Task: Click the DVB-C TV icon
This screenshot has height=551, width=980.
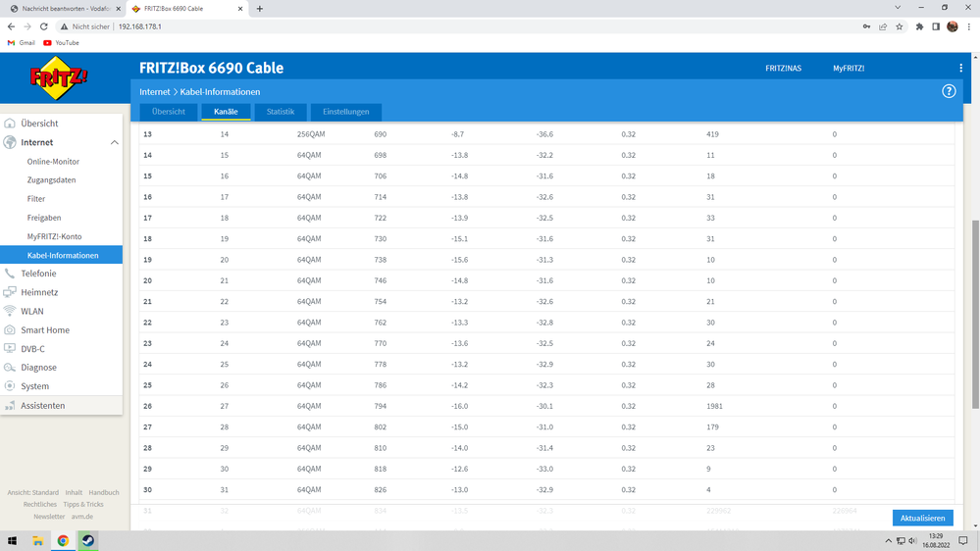Action: click(10, 348)
